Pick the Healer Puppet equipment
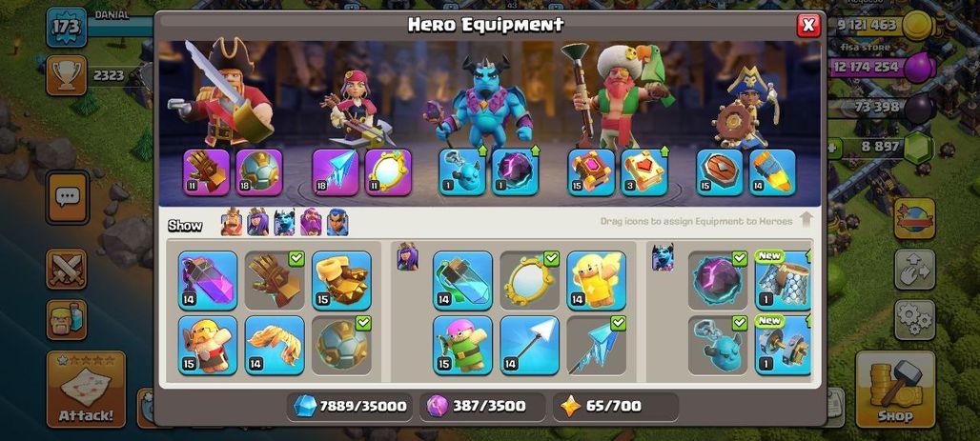Screen dimensions: 980x441 pyautogui.click(x=596, y=280)
